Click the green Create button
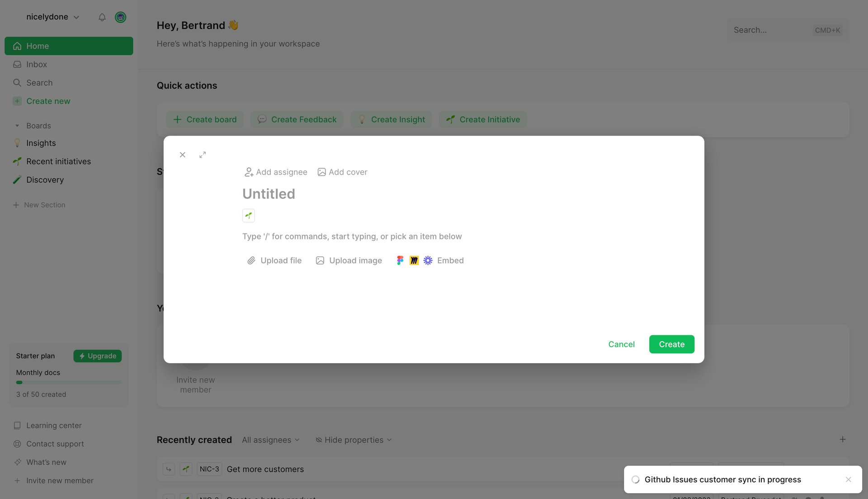 coord(671,344)
